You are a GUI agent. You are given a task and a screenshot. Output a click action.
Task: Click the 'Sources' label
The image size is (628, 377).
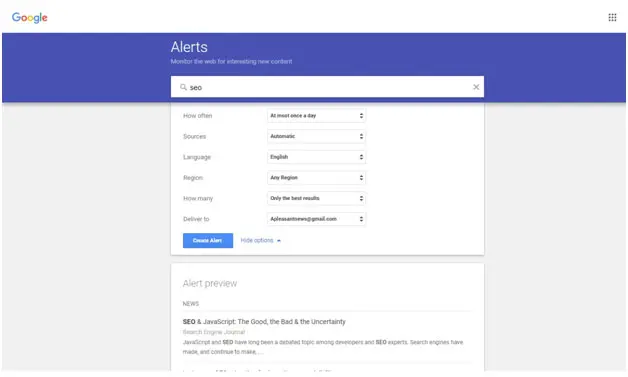coord(194,137)
